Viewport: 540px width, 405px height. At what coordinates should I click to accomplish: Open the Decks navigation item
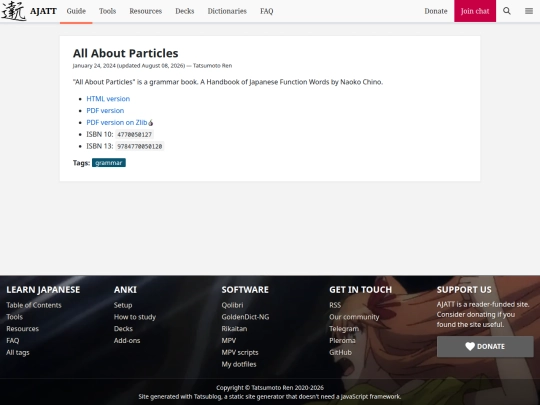coord(185,11)
